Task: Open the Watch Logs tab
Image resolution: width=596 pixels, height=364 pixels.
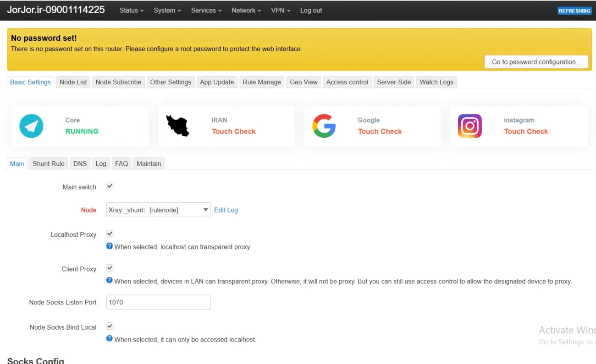Action: (x=436, y=82)
